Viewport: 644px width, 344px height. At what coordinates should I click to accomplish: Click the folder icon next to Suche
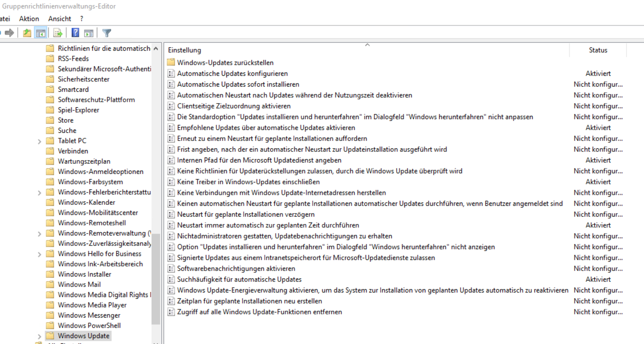click(50, 130)
